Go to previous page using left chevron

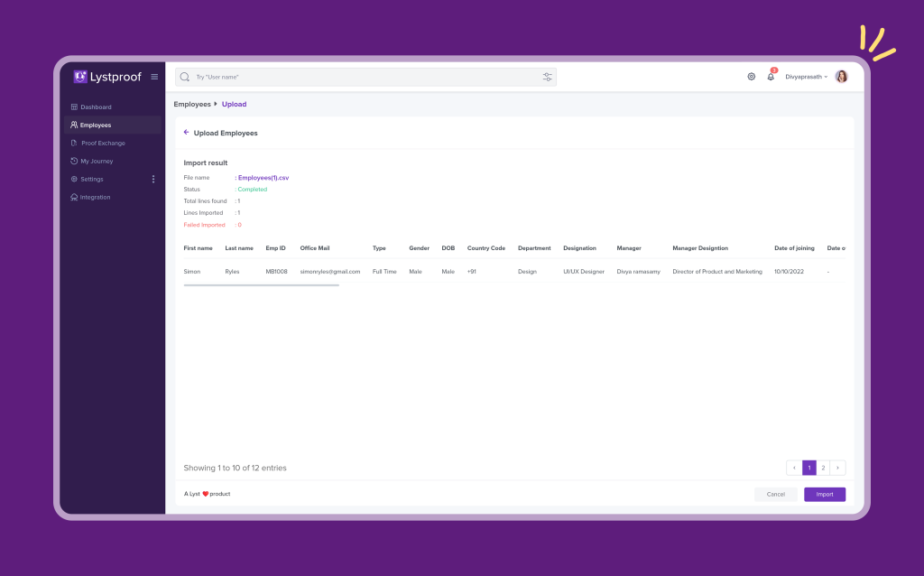point(794,468)
